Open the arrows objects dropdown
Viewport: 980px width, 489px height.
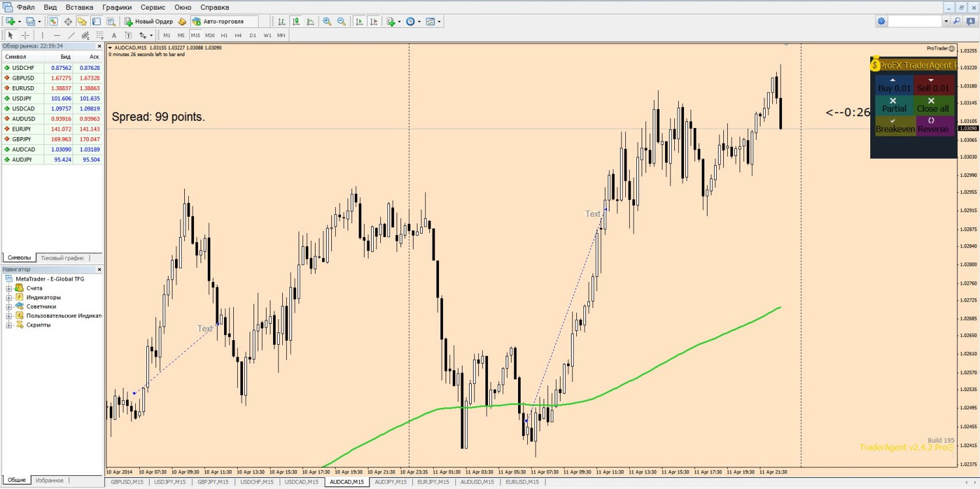(x=152, y=35)
